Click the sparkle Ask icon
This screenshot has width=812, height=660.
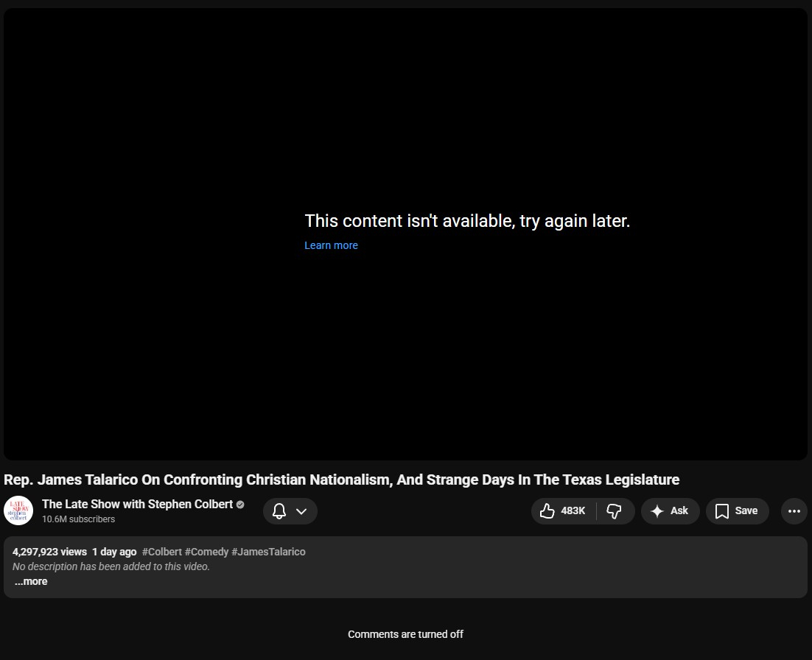point(657,511)
